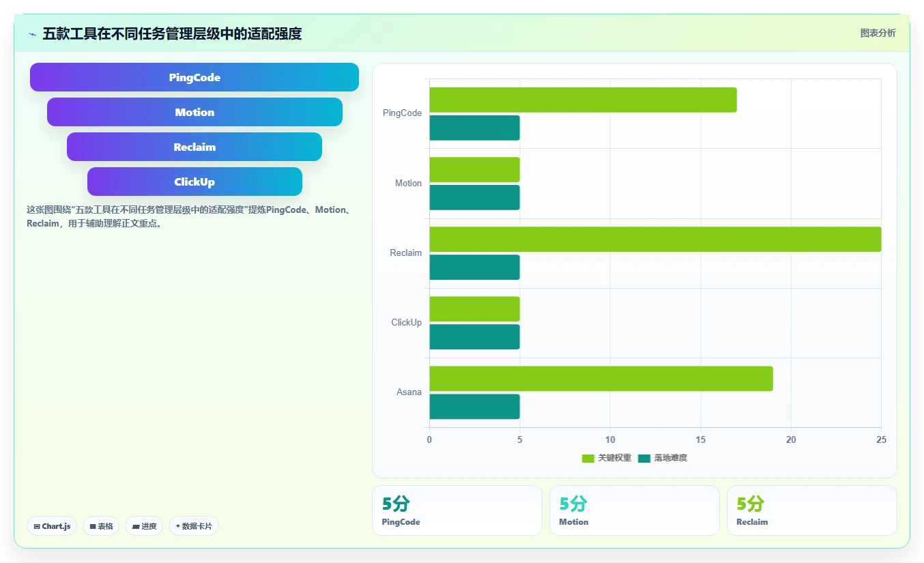Select the ClickUp funnel bar

point(194,182)
